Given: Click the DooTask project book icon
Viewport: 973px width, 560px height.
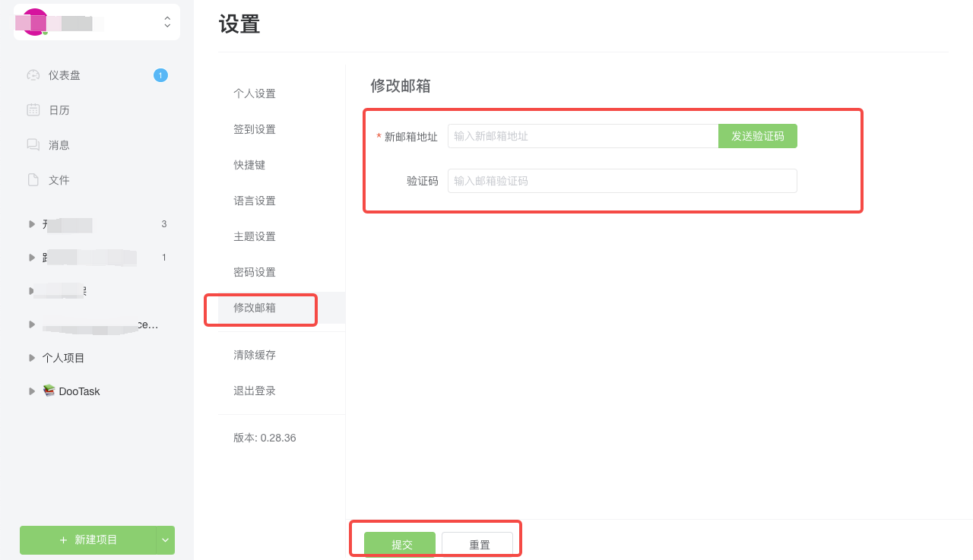Looking at the screenshot, I should 47,391.
